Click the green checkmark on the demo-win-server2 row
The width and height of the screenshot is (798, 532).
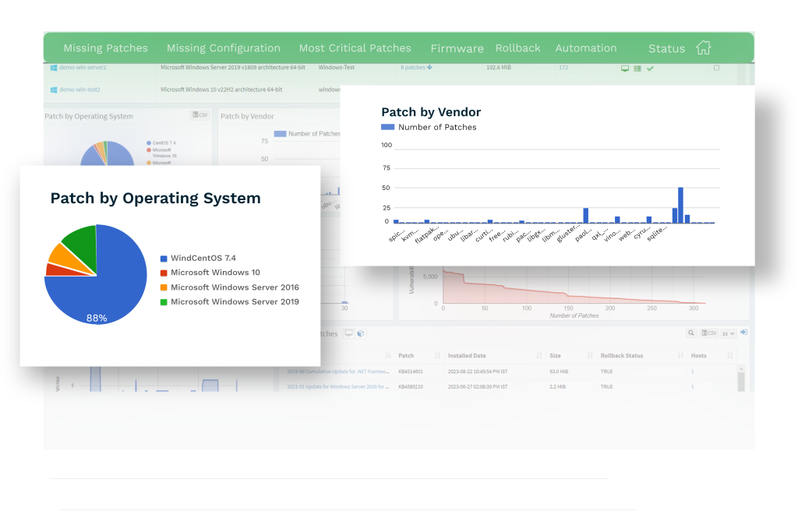650,69
